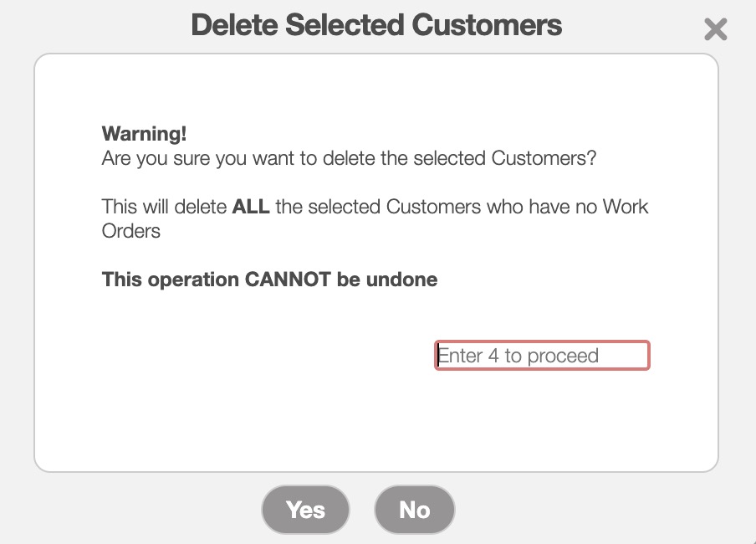
Task: Click the word 'Delete' in the title
Action: [x=235, y=25]
